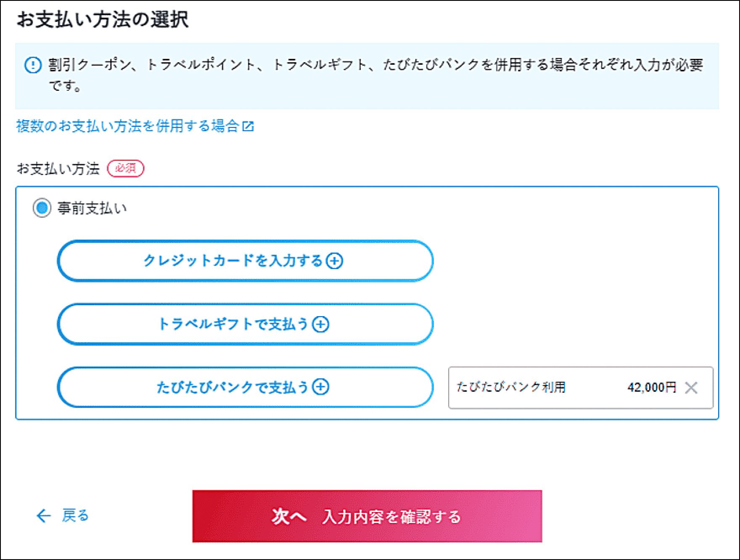
Task: Click the plus icon on トラベルギフトで支払う
Action: [x=321, y=325]
